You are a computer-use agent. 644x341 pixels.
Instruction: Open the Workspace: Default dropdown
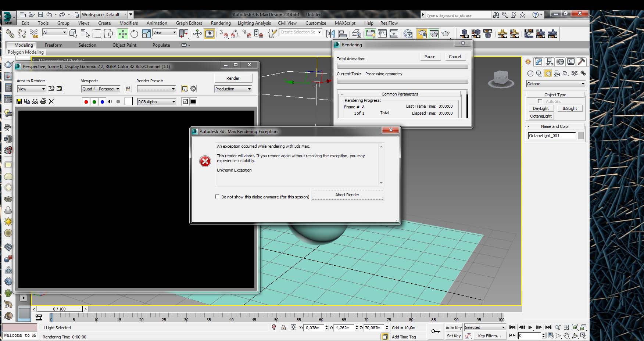click(104, 15)
